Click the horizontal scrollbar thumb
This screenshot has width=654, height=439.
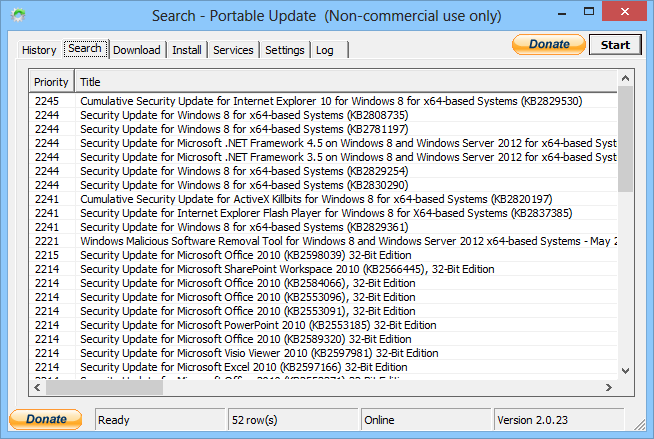pos(104,388)
